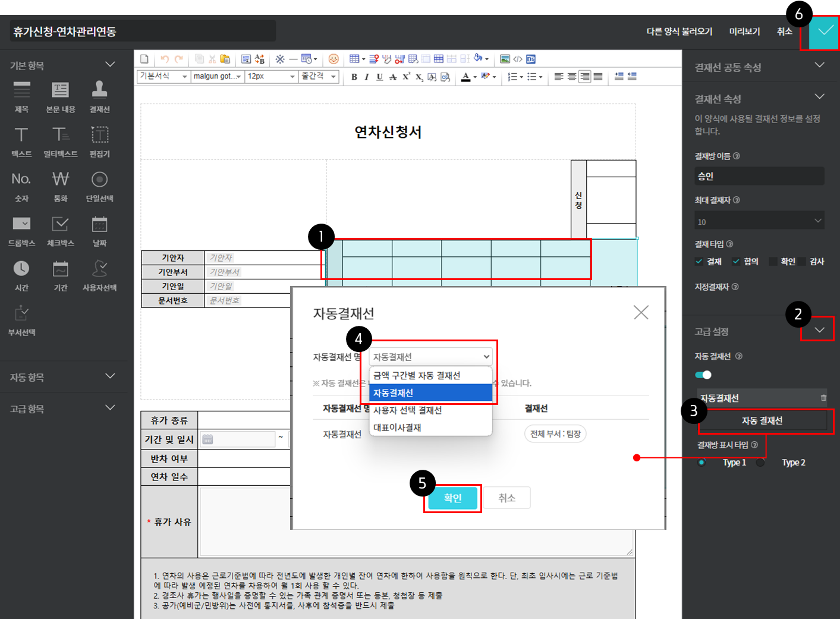Choose the 통화 currency field icon
The image size is (840, 619).
click(x=60, y=180)
